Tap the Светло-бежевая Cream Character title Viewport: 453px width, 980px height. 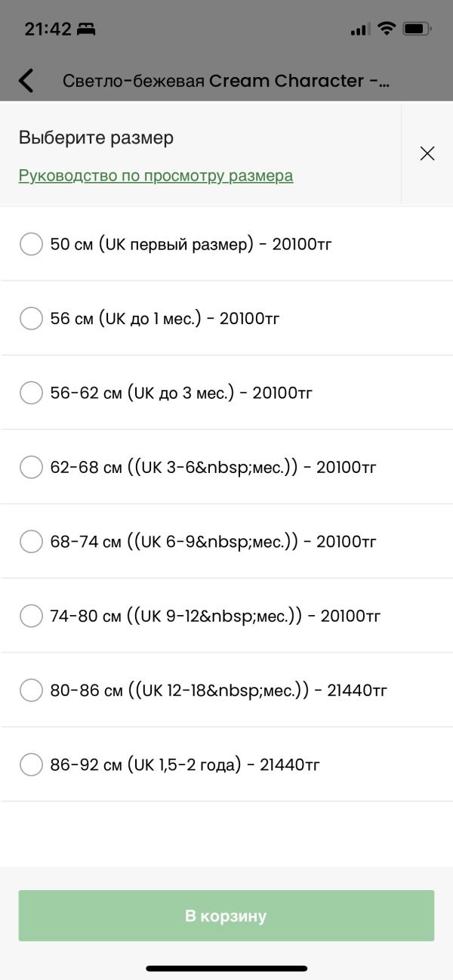tap(226, 81)
